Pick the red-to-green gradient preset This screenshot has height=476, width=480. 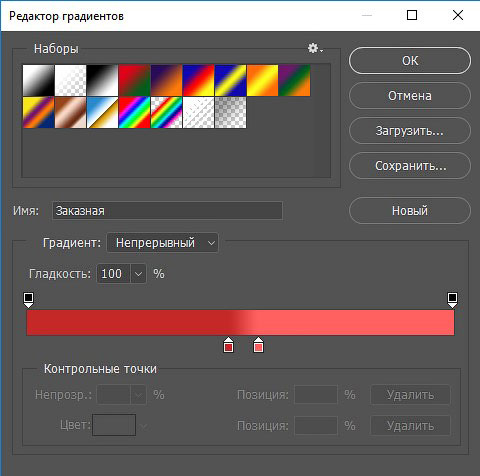[x=134, y=80]
